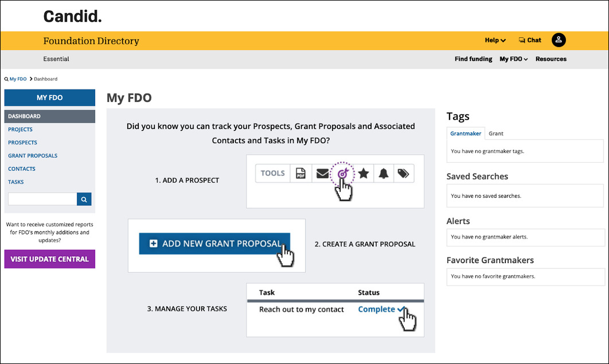
Task: Click the TOOLS label in toolbar
Action: point(272,174)
